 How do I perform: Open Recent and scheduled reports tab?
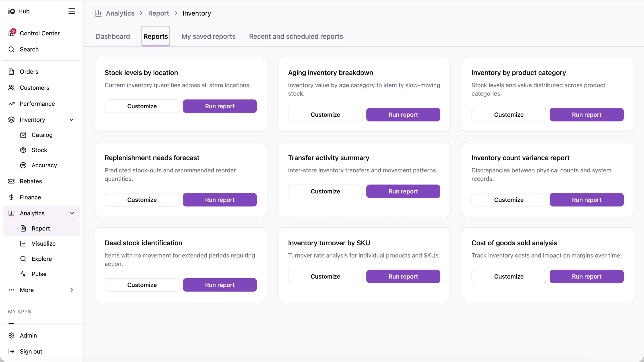(296, 36)
